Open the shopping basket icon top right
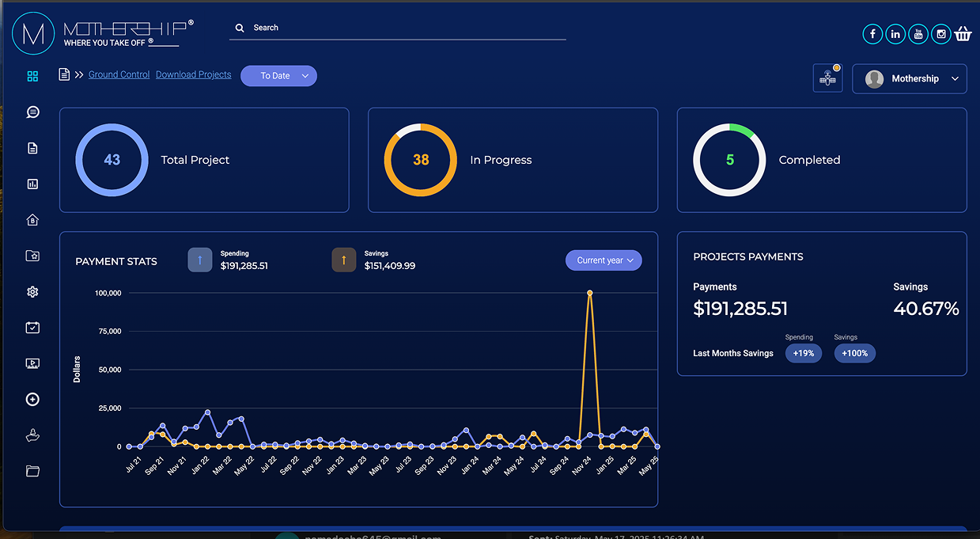980x539 pixels. coord(963,33)
